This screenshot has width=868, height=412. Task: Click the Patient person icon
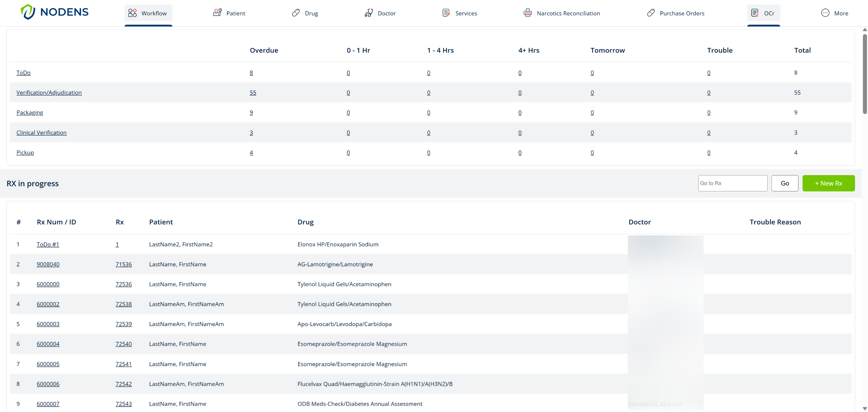(x=217, y=13)
